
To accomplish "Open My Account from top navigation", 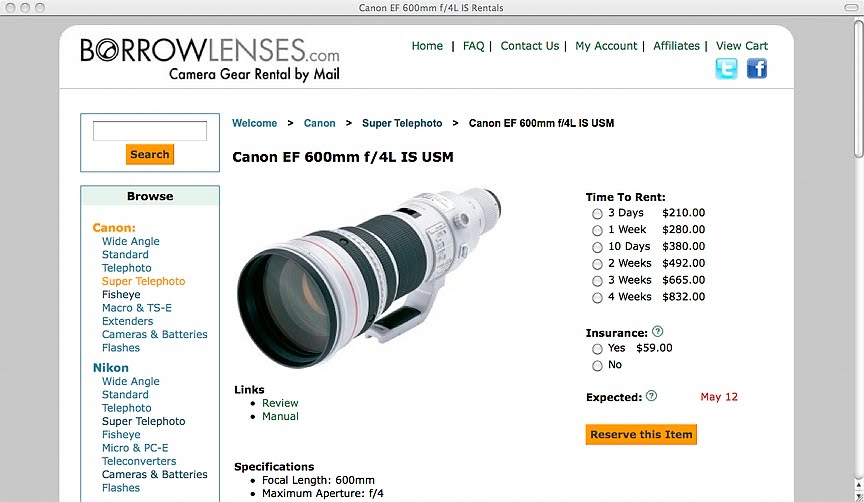I will click(606, 46).
